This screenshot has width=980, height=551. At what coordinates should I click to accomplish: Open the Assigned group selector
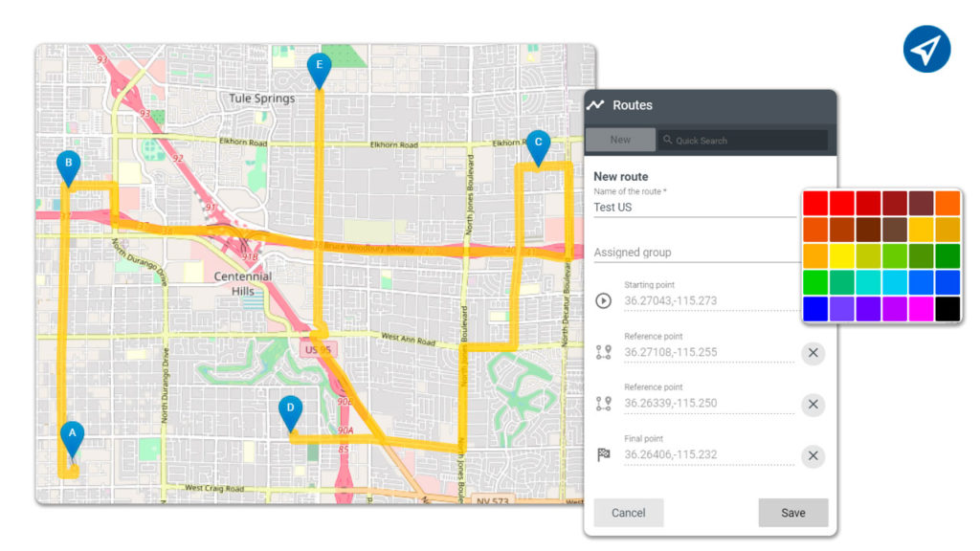click(x=695, y=253)
